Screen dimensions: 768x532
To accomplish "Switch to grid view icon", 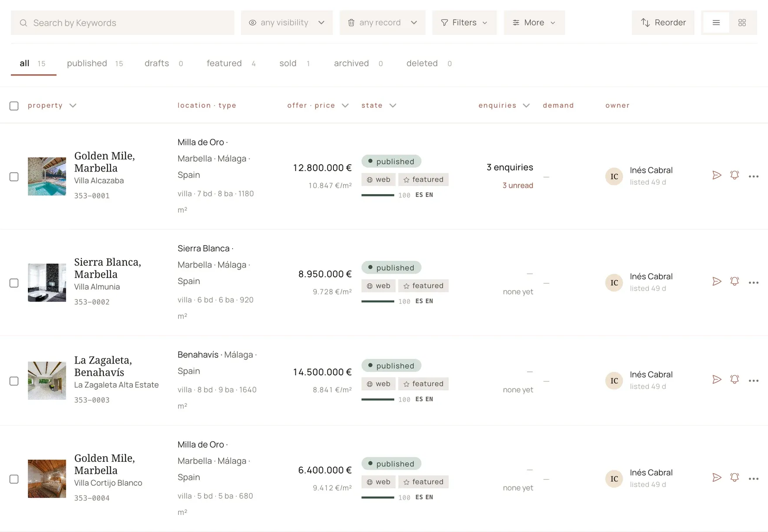I will click(x=742, y=23).
